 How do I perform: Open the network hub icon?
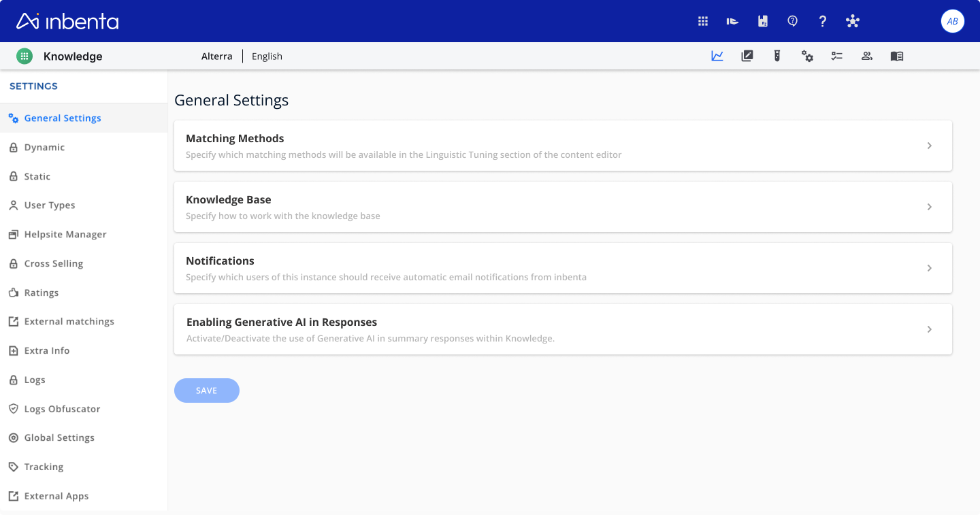(x=853, y=21)
